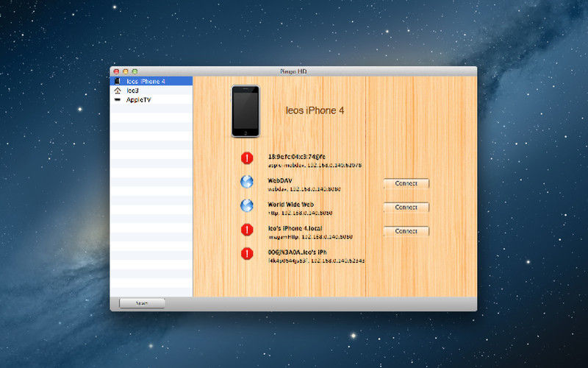Click the globe icon next to WebDAV

pyautogui.click(x=247, y=182)
